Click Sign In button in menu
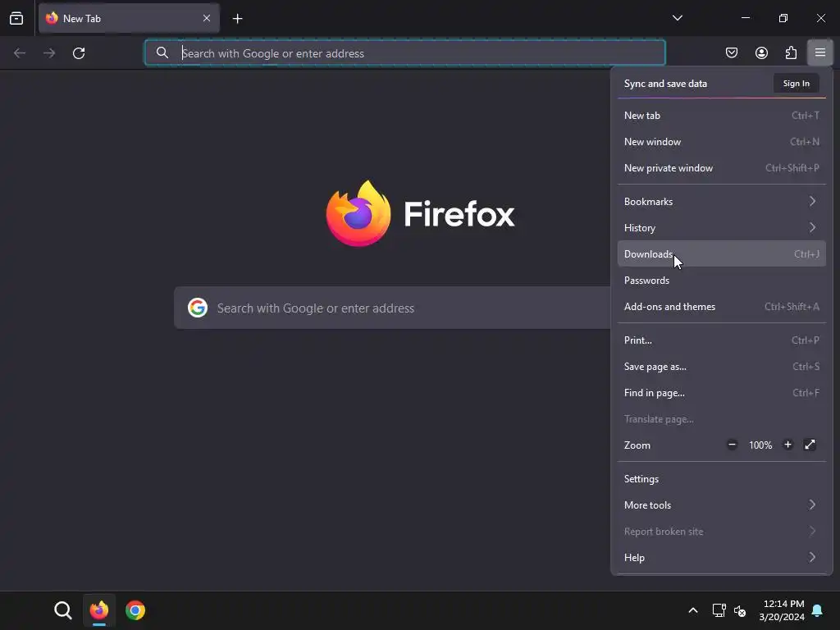 pyautogui.click(x=796, y=84)
